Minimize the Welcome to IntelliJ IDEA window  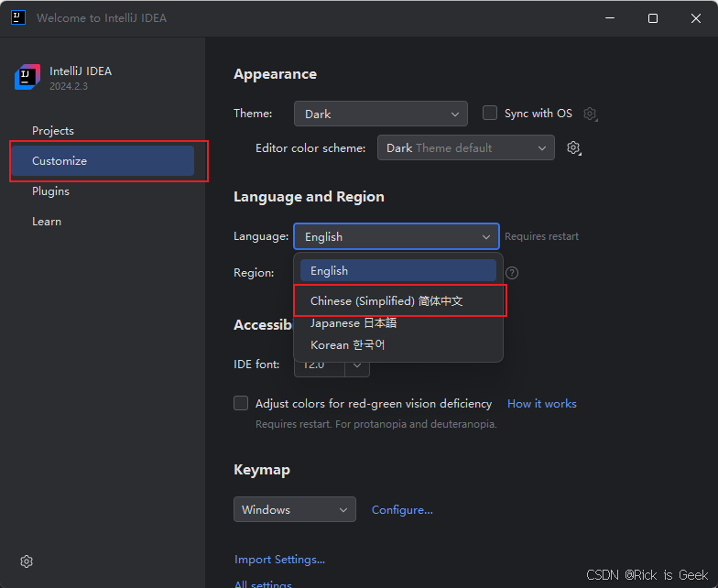pos(610,18)
